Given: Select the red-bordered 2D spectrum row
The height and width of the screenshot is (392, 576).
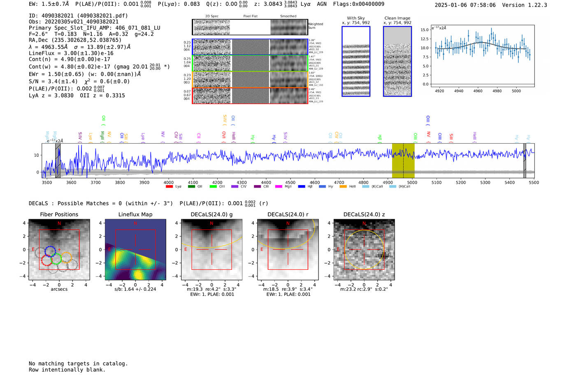Looking at the screenshot, I should pyautogui.click(x=250, y=95).
